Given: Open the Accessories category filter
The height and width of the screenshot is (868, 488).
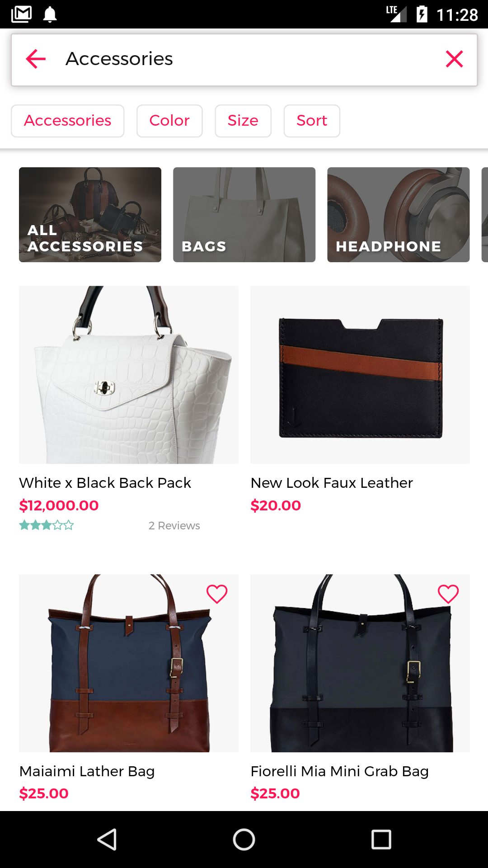Looking at the screenshot, I should (68, 121).
